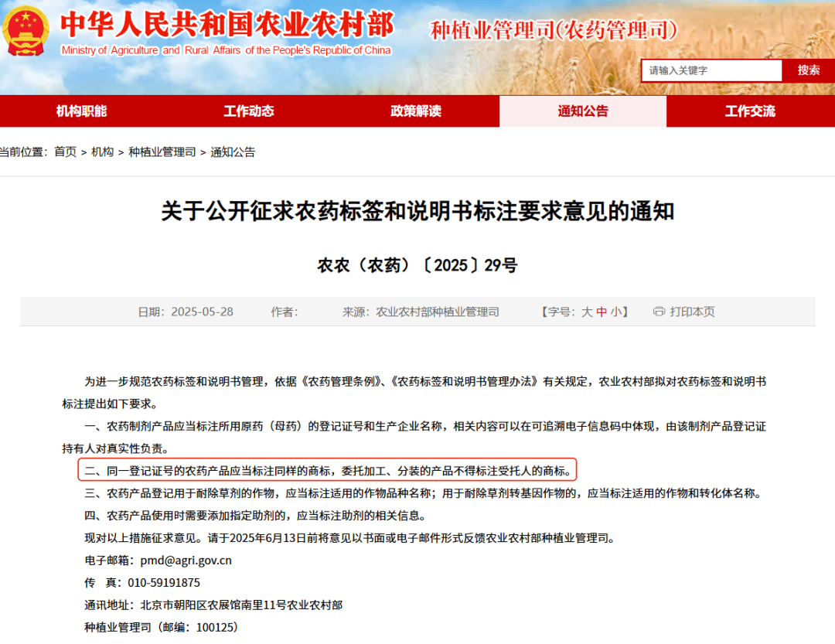Click the printer icon to print this page
Viewport: 835px width, 644px height.
coord(658,312)
